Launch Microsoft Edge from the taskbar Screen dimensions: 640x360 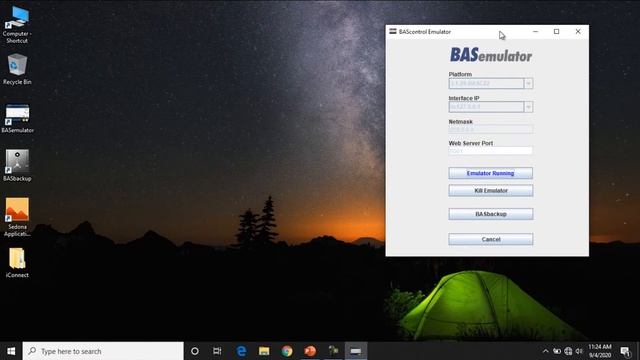coord(241,351)
